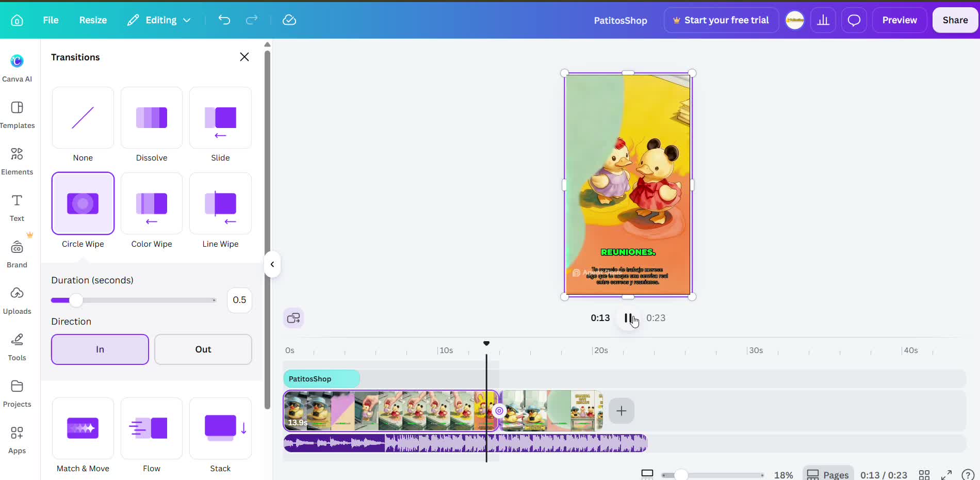Open Canva AI in sidebar
Viewport: 980px width, 480px height.
pos(17,68)
